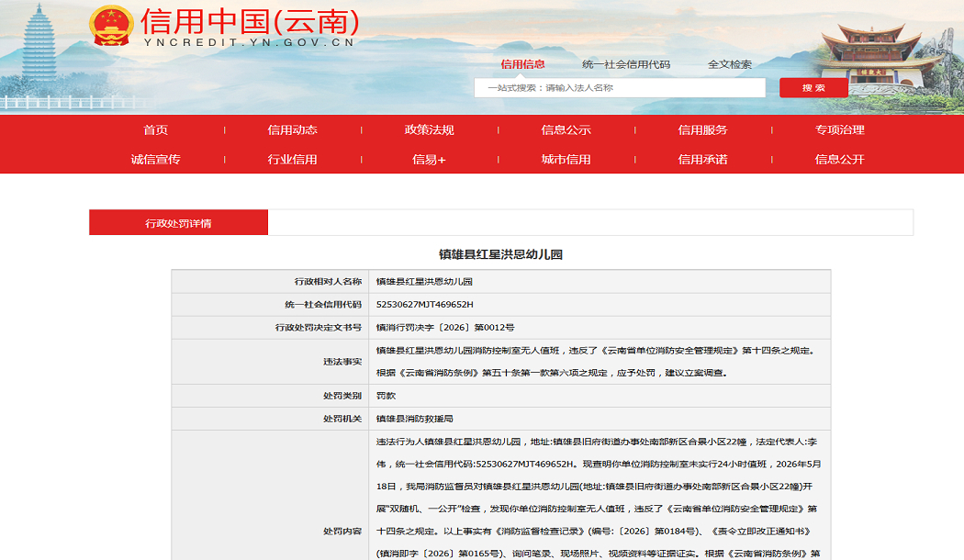Open the 信用动态 menu item
The image size is (964, 560).
click(x=293, y=129)
